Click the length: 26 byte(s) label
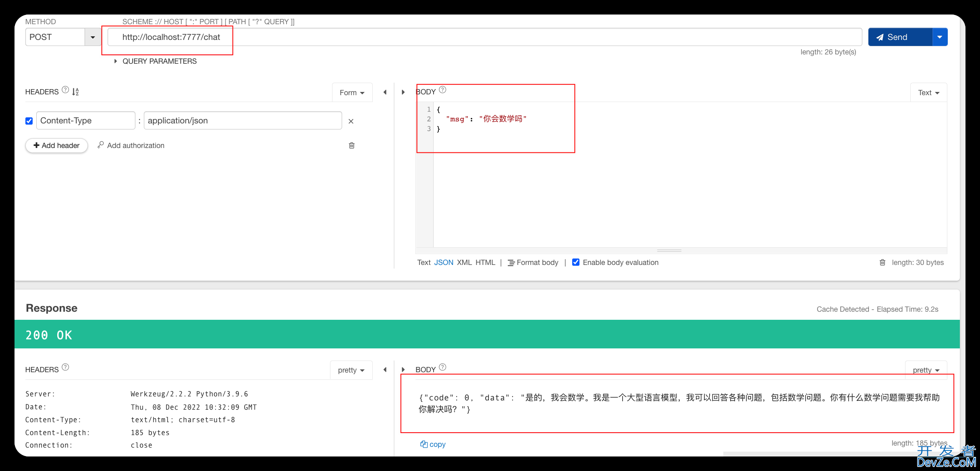 point(828,52)
